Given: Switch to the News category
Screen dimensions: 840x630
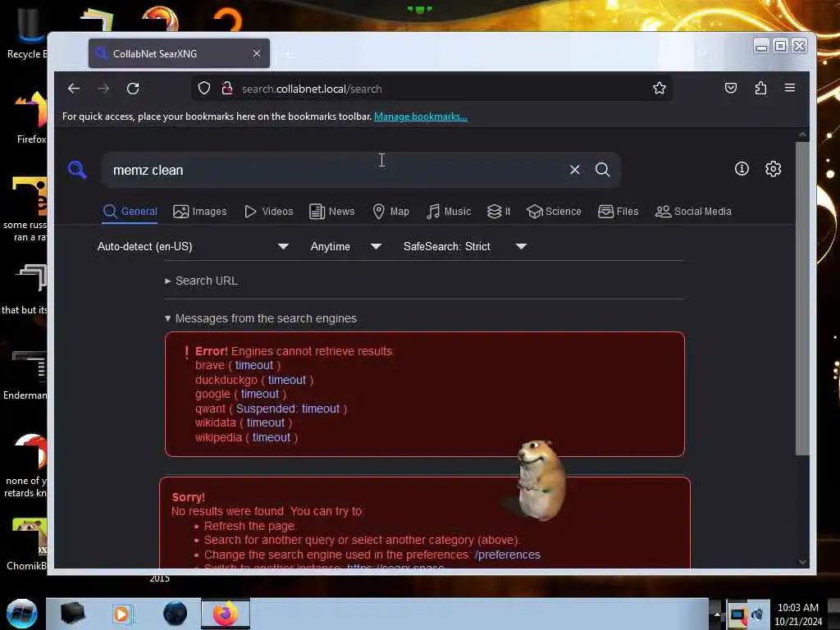Looking at the screenshot, I should (332, 212).
